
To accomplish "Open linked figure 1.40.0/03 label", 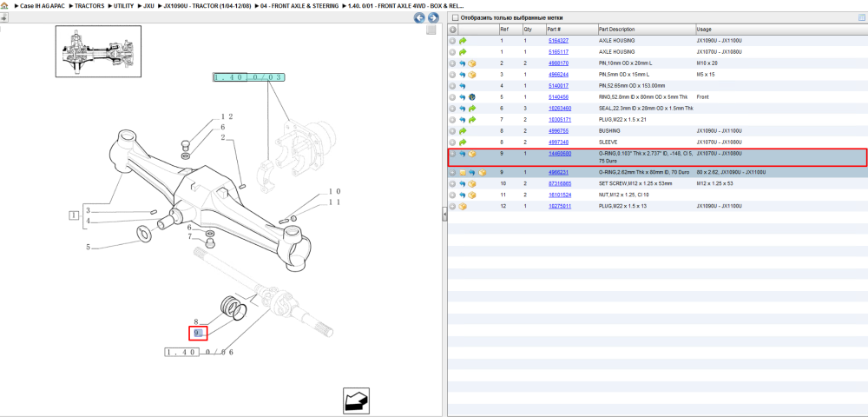I will coord(249,77).
